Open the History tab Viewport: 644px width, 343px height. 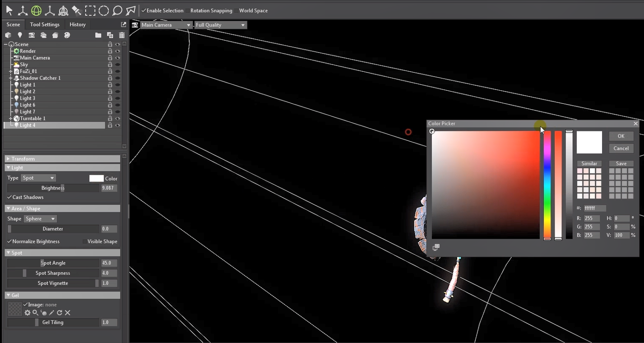[x=78, y=24]
